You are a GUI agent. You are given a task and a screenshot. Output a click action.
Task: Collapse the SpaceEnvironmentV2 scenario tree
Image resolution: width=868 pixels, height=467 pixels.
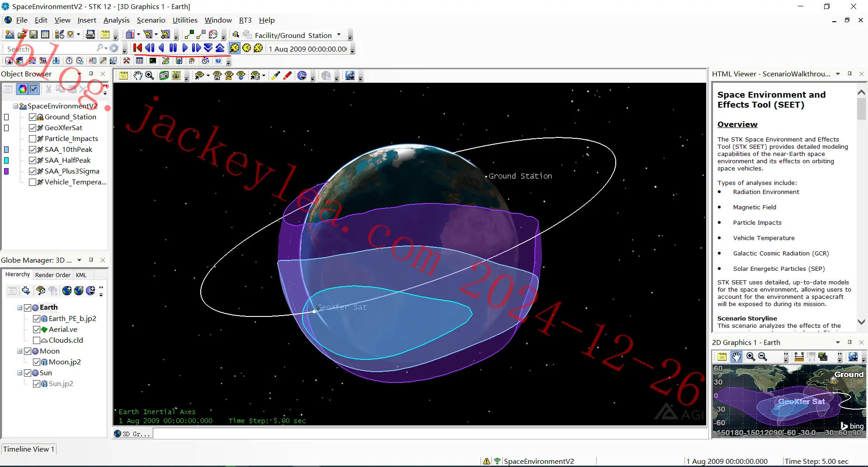pyautogui.click(x=15, y=106)
